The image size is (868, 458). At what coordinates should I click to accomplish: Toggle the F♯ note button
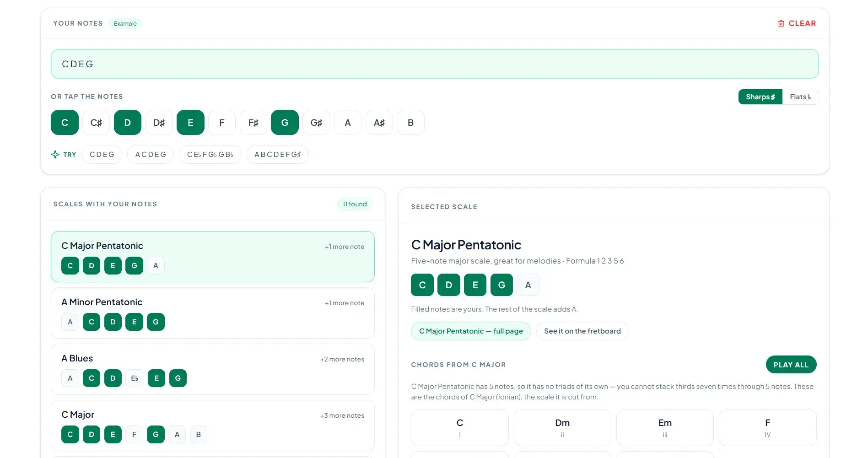(253, 123)
